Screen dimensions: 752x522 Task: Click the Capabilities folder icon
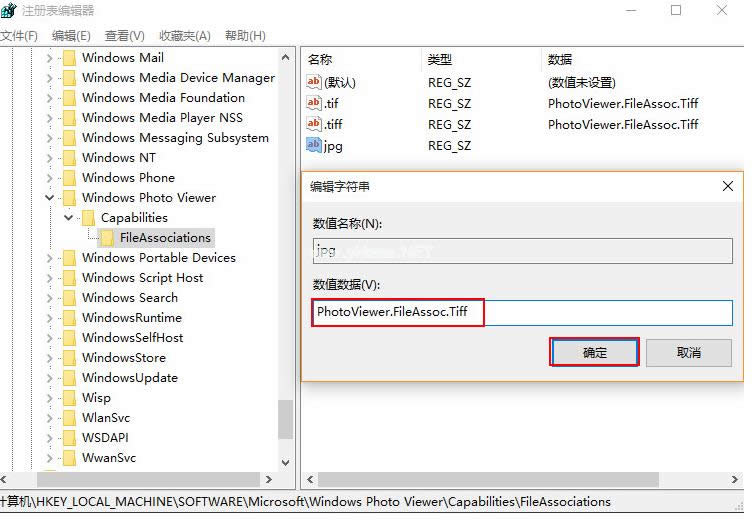point(88,218)
